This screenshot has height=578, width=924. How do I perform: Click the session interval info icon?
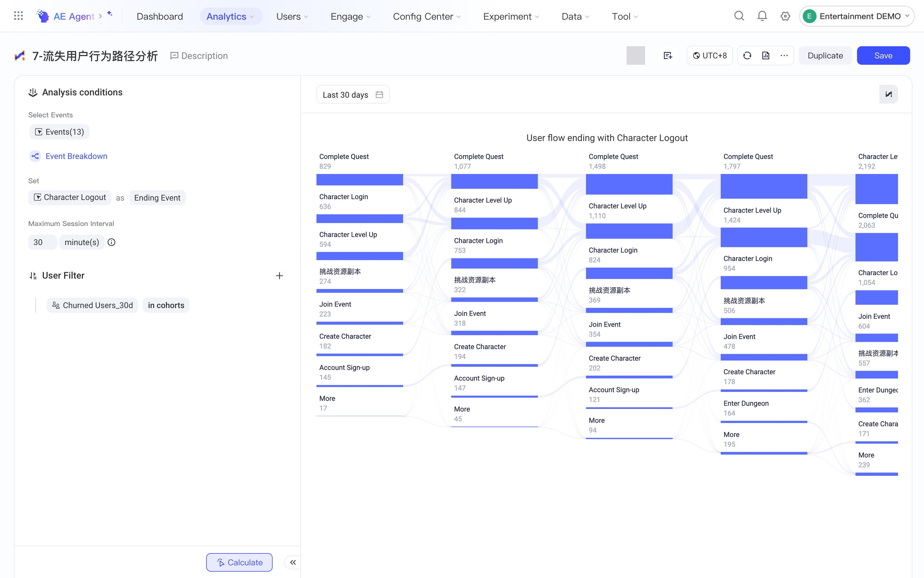coord(111,242)
